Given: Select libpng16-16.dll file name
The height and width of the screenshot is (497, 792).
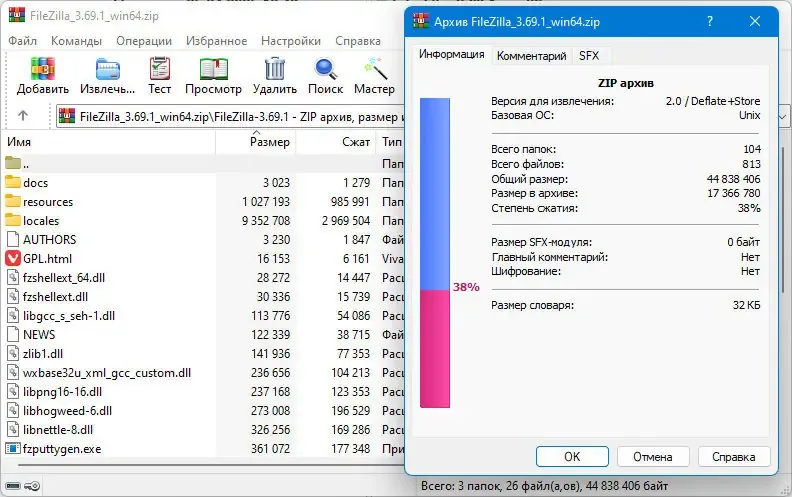Looking at the screenshot, I should point(62,391).
